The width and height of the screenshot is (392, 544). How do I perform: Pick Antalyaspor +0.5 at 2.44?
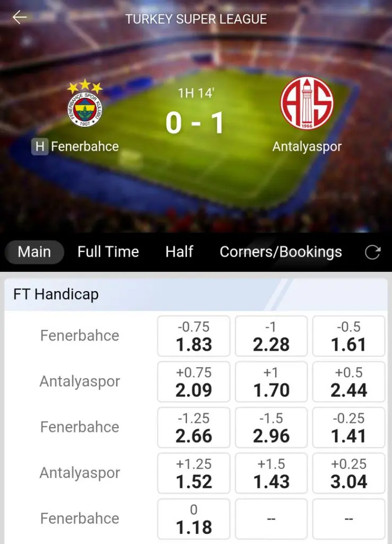348,381
